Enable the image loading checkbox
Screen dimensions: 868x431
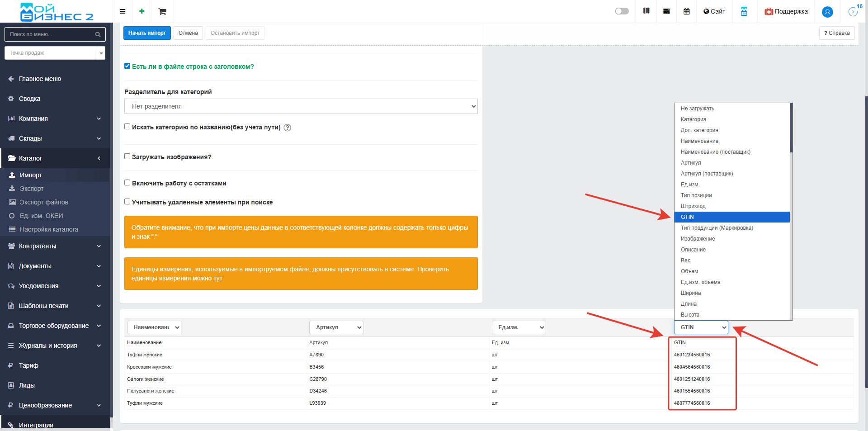point(127,156)
